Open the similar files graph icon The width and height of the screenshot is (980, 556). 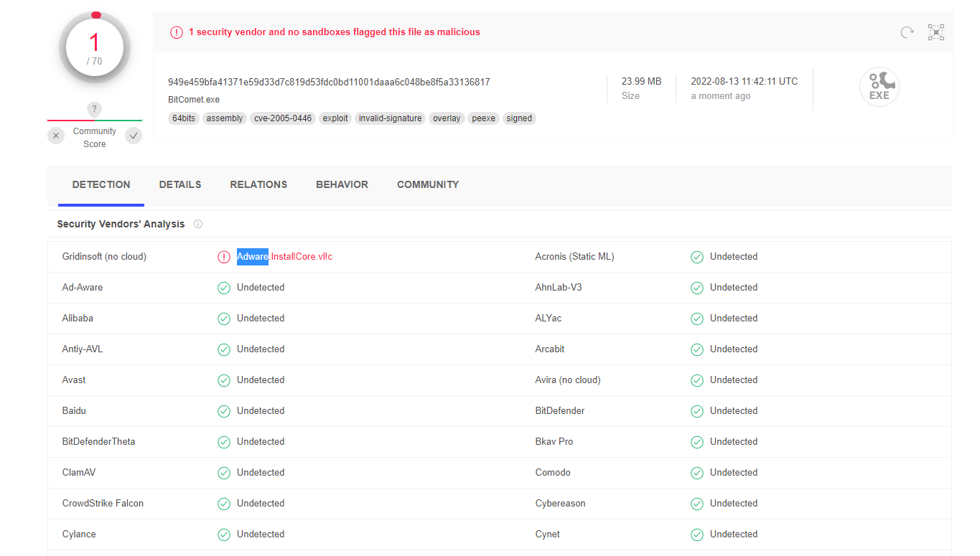click(935, 32)
